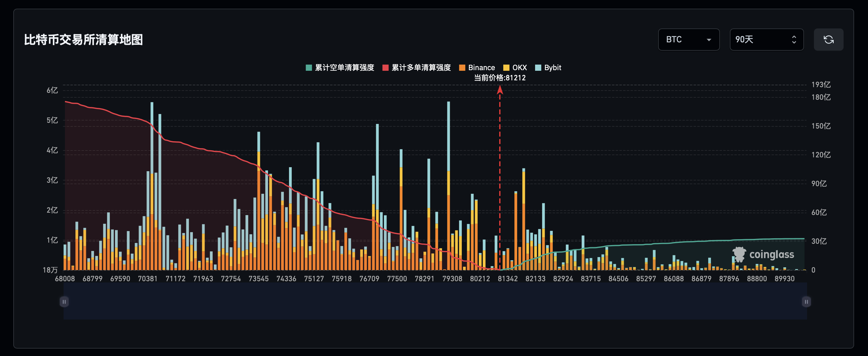Refresh the liquidation map data
Viewport: 868px width, 356px height.
pyautogui.click(x=828, y=40)
